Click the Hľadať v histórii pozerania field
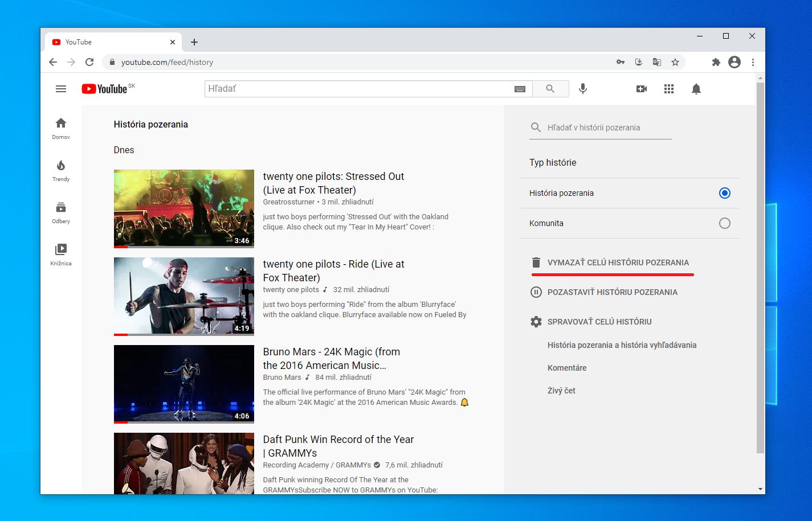This screenshot has width=812, height=521. click(601, 128)
